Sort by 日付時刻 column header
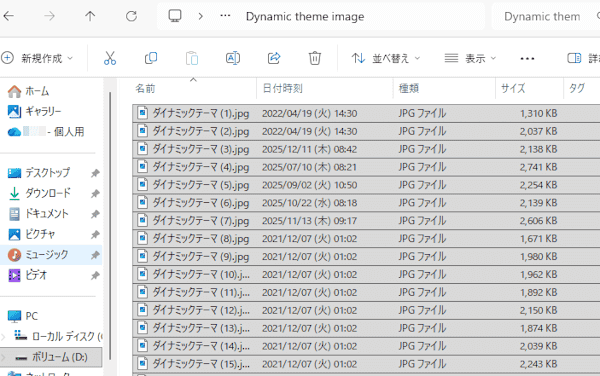The image size is (600, 376). (x=325, y=88)
